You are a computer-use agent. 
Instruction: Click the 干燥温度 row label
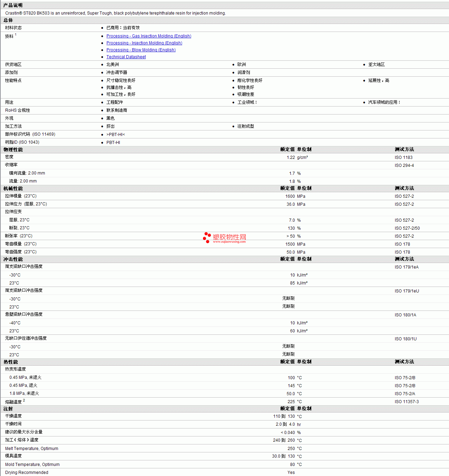(x=13, y=416)
